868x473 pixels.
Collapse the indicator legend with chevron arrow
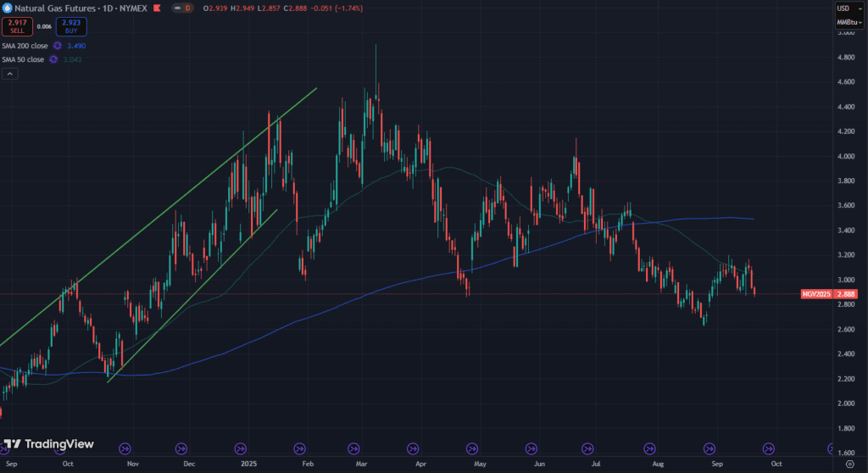point(9,74)
